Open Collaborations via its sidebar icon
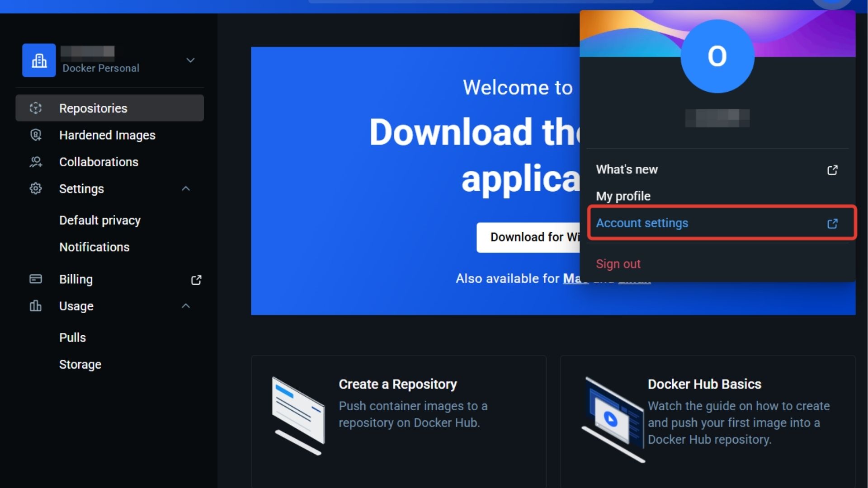The height and width of the screenshot is (488, 868). (36, 162)
